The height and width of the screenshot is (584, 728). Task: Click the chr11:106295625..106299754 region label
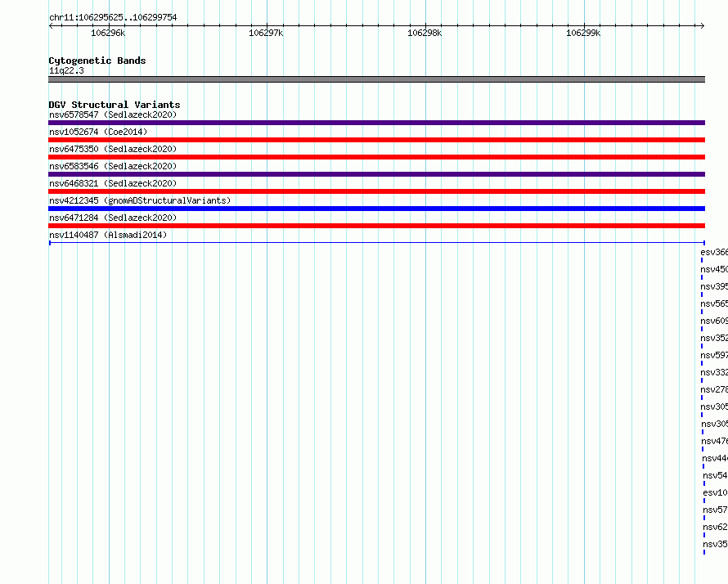click(113, 17)
